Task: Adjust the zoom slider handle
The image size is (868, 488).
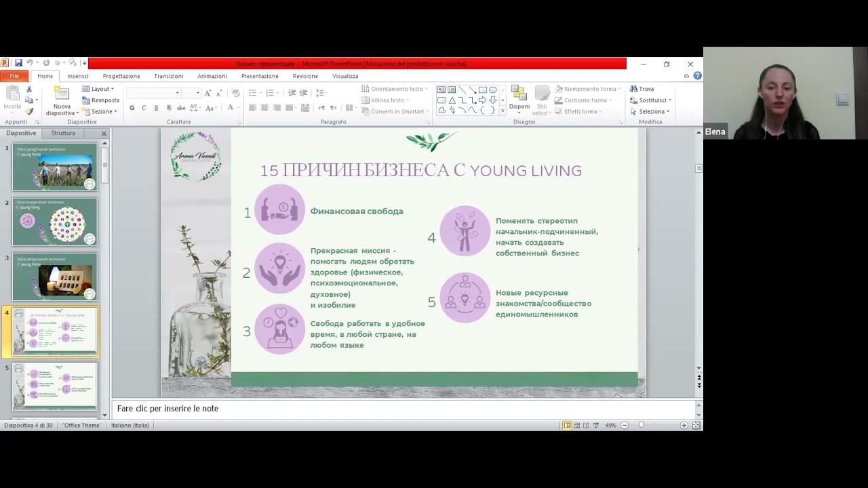Action: (641, 425)
